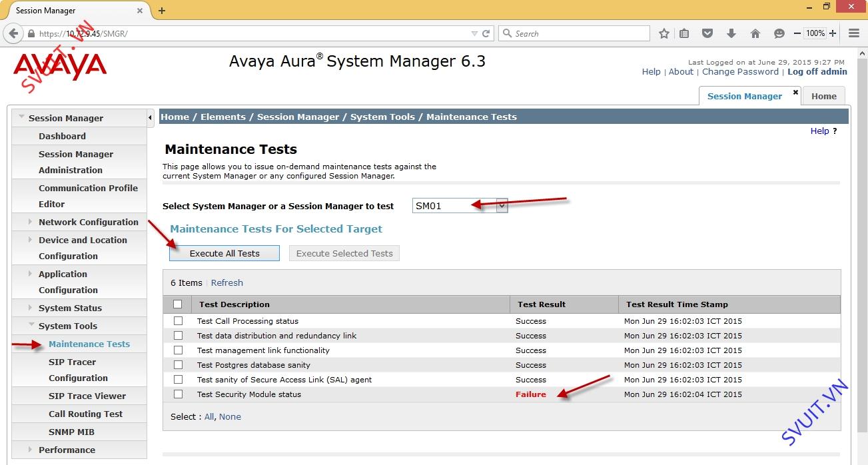Tick the select-all header checkbox
Viewport: 868px width, 465px height.
tap(177, 304)
